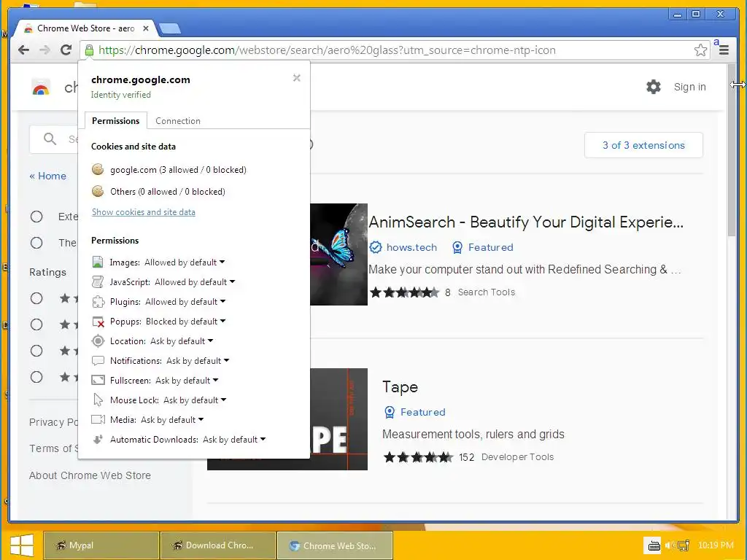Click Show cookies and site data link

tap(144, 212)
